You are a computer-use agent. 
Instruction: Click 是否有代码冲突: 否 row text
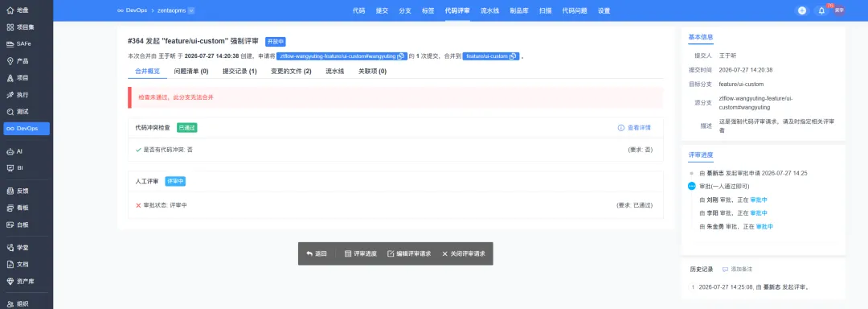pyautogui.click(x=168, y=150)
